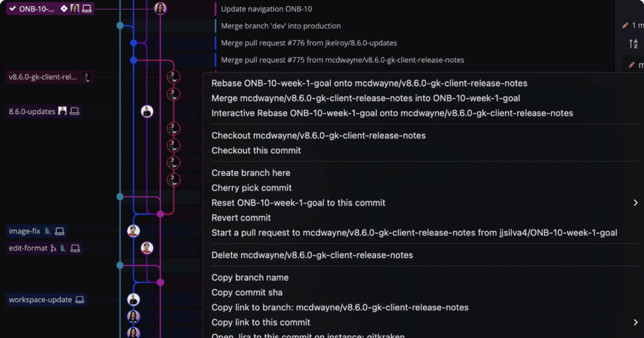Select Cherry pick commit from context menu
644x338 pixels.
[x=251, y=188]
